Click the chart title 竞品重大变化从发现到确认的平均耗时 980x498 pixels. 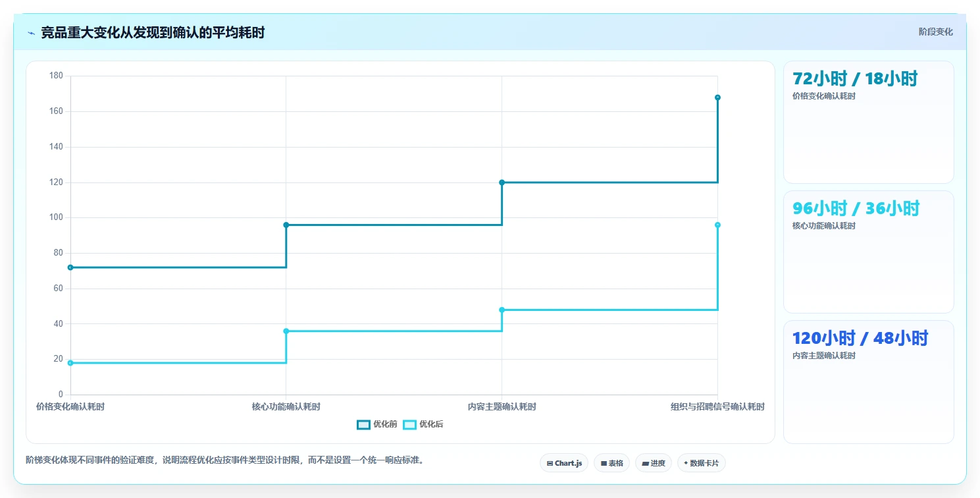point(153,33)
